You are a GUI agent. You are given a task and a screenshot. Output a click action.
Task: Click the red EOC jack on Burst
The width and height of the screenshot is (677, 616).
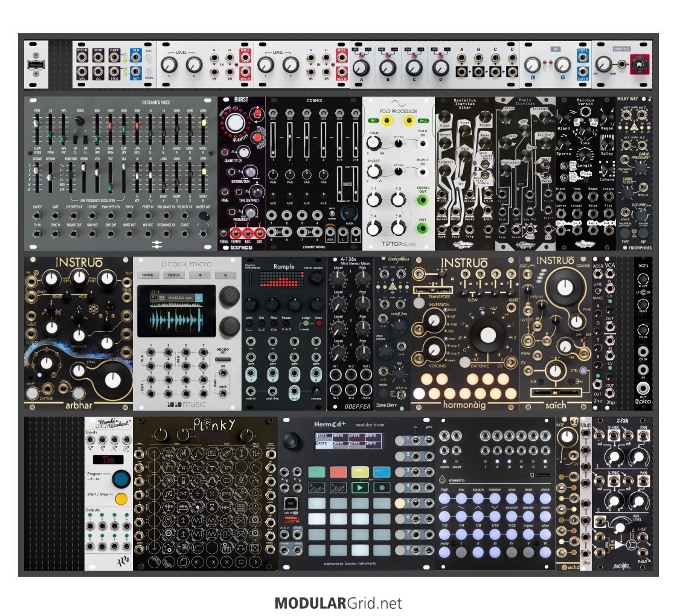[x=248, y=233]
